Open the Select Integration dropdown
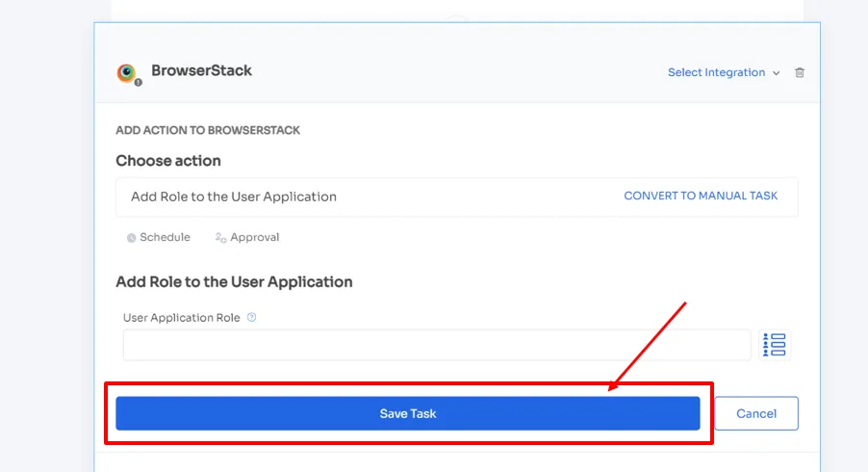This screenshot has height=472, width=868. click(724, 72)
